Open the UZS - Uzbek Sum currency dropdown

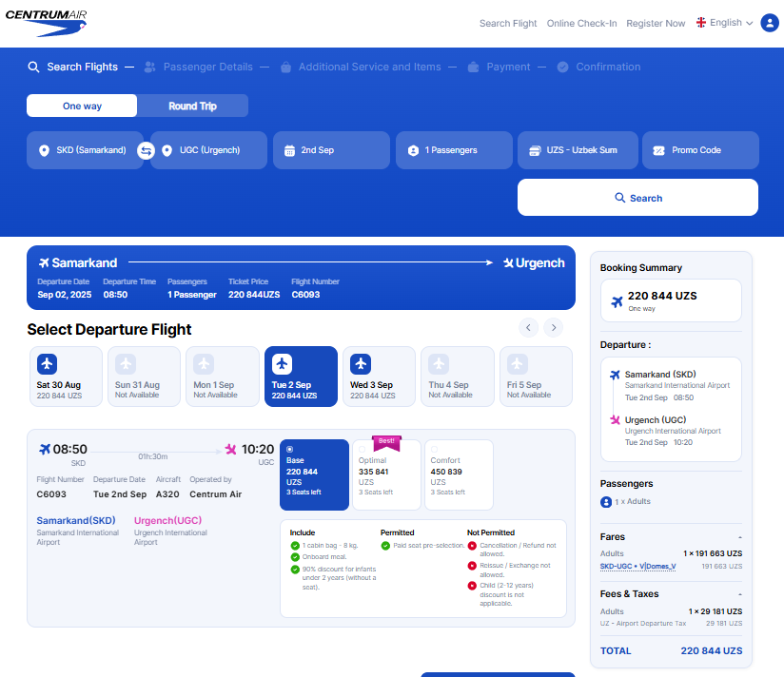click(x=578, y=150)
